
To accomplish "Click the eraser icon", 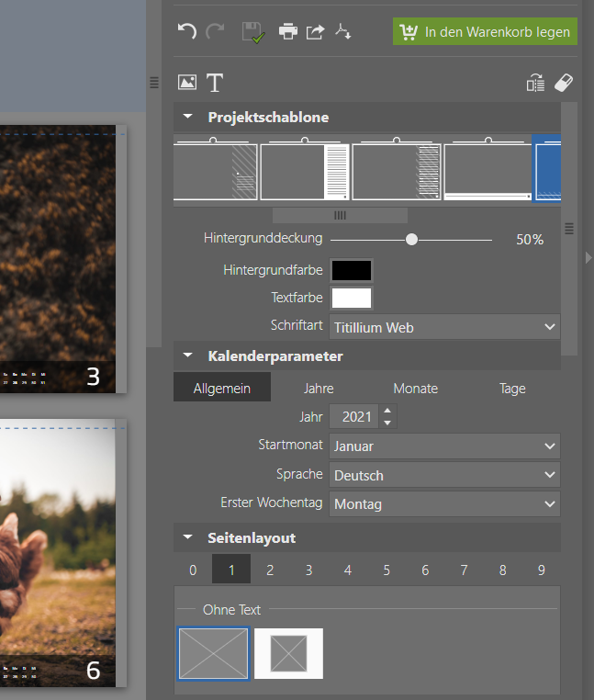I will (x=564, y=83).
